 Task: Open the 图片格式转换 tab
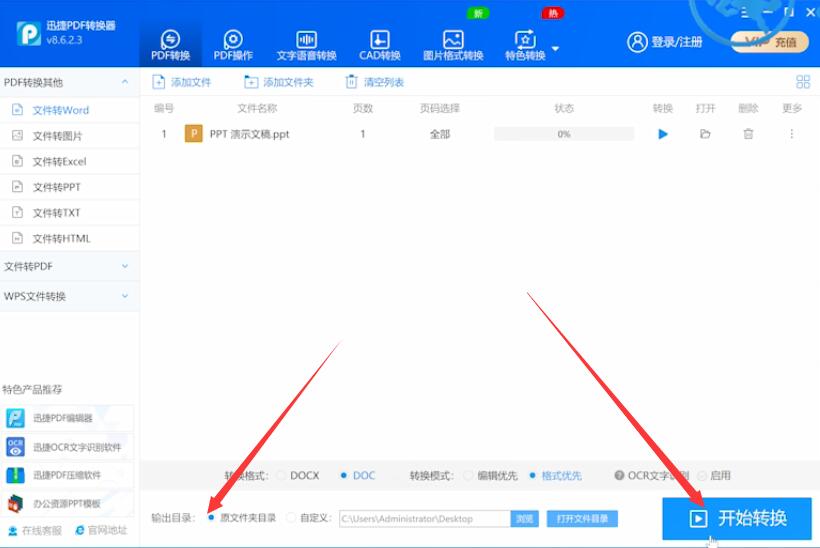tap(453, 45)
